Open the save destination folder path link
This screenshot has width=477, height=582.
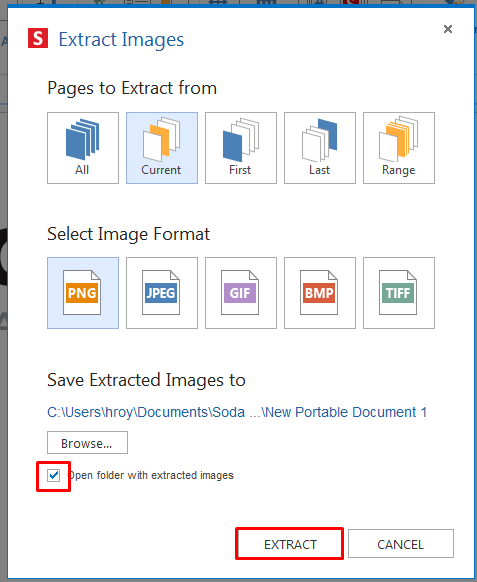pyautogui.click(x=237, y=412)
